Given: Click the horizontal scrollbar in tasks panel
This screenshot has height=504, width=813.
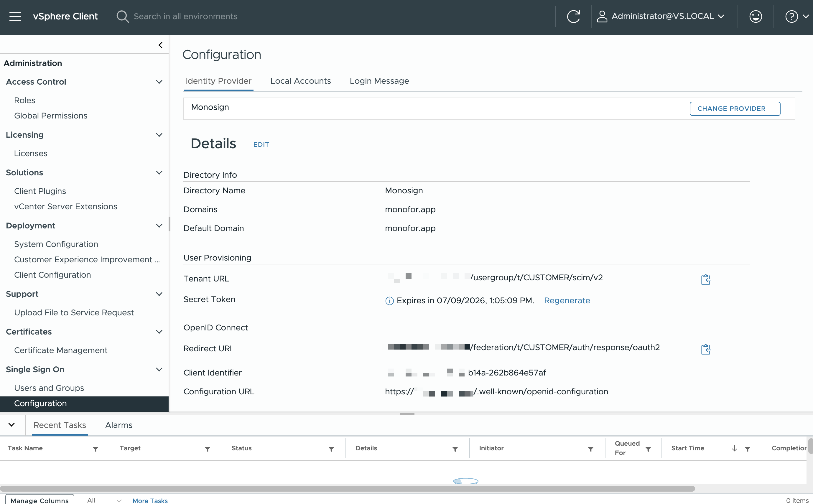Looking at the screenshot, I should [347, 488].
